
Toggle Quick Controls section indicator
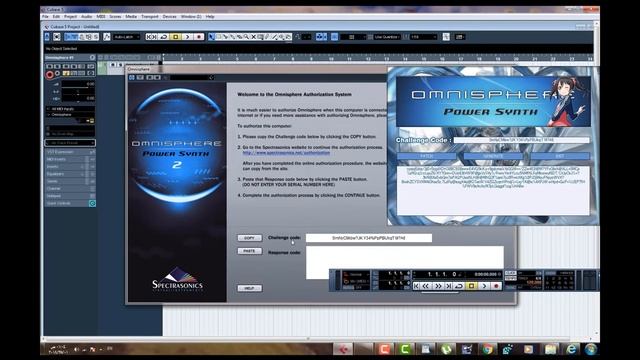point(92,203)
